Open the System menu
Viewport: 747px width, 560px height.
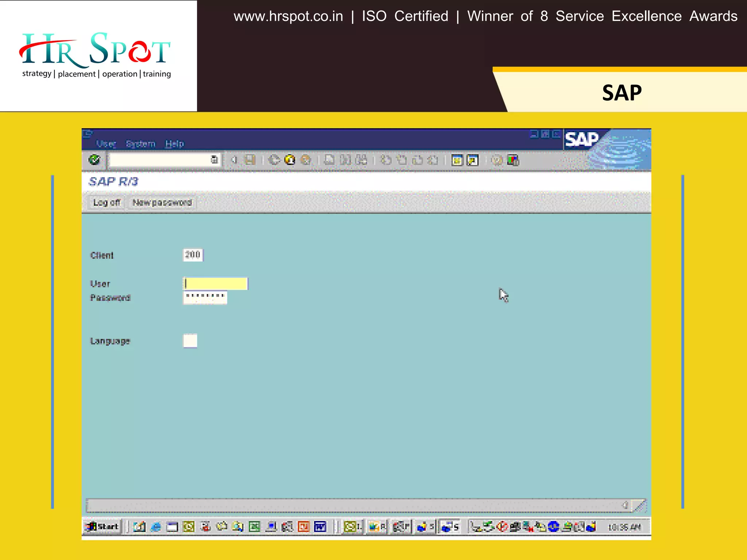click(x=141, y=144)
